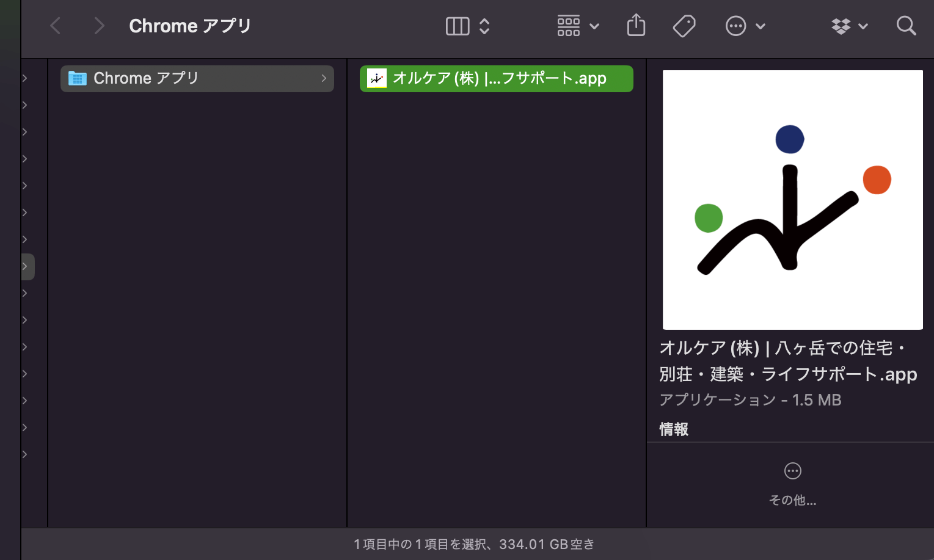The height and width of the screenshot is (560, 934).
Task: Select the オルケア (株) app file row
Action: tap(497, 79)
